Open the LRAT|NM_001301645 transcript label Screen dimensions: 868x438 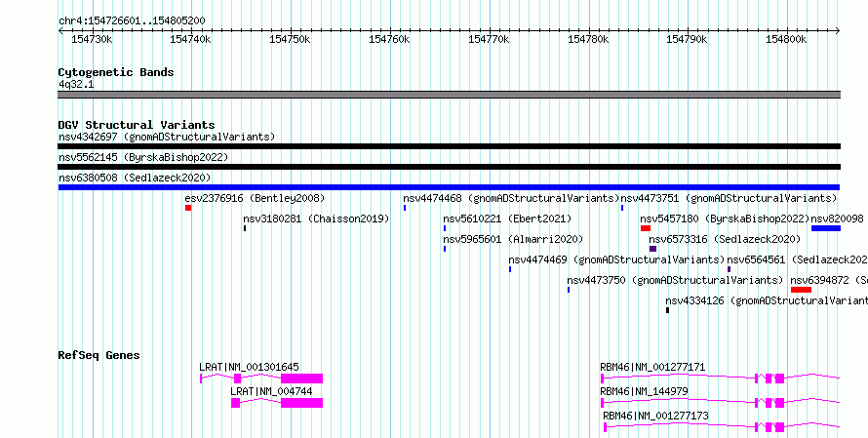(x=249, y=367)
